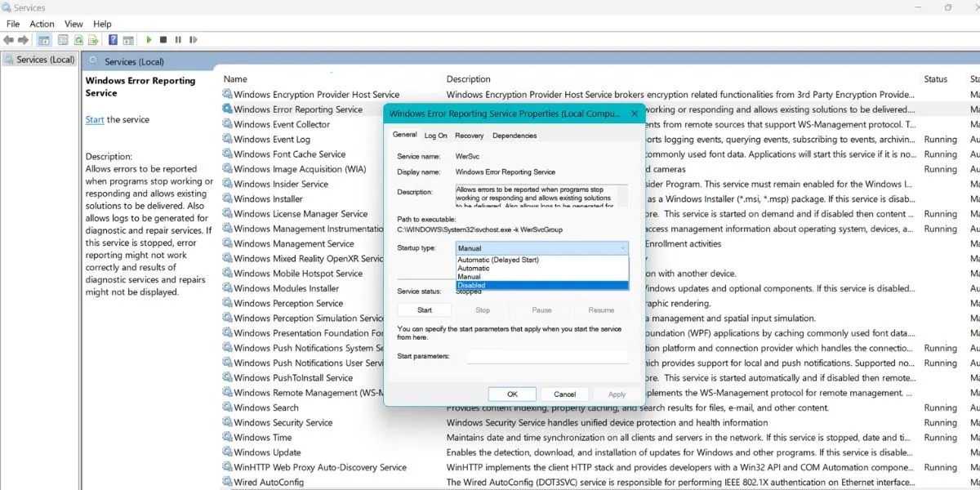980x490 pixels.
Task: Click the Pause Service toolbar icon
Action: tap(179, 39)
